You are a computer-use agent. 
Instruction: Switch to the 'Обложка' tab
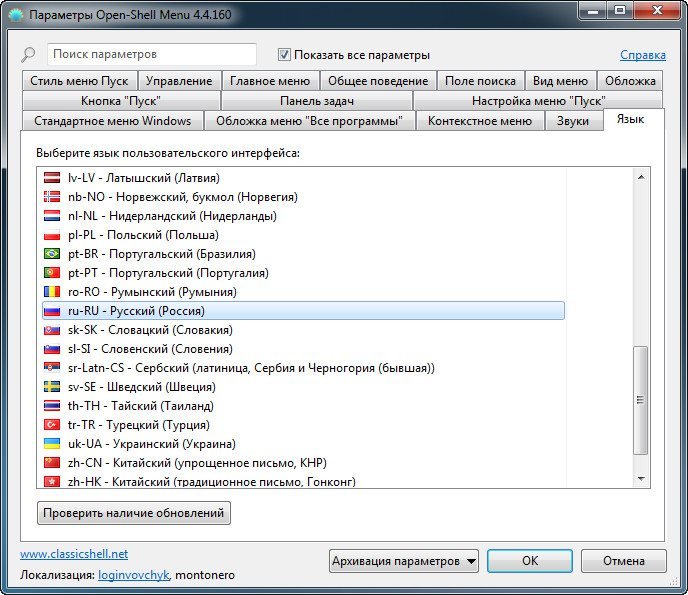point(630,81)
